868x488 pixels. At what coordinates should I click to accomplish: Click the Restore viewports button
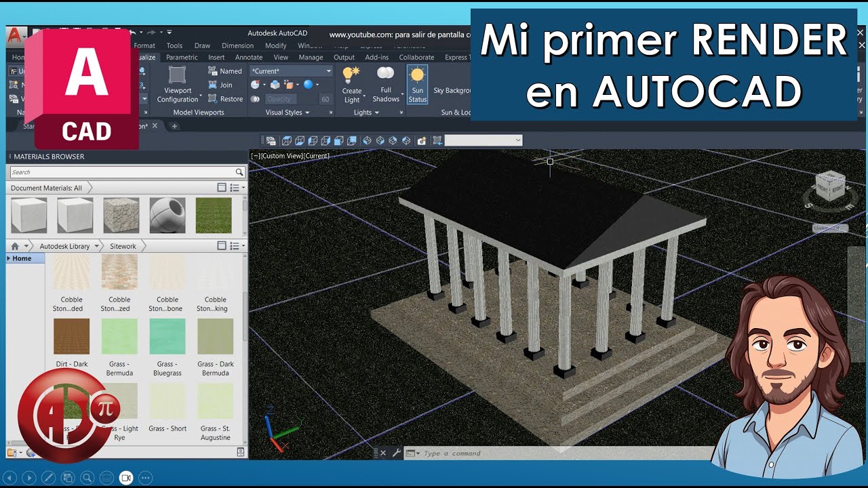(225, 99)
